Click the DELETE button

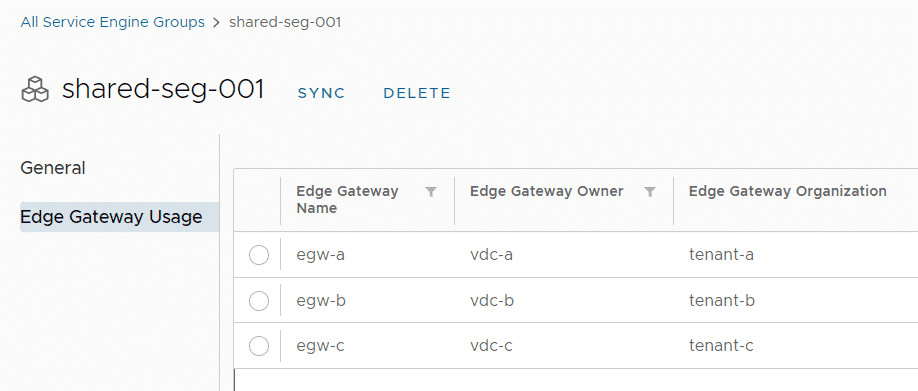(x=417, y=94)
